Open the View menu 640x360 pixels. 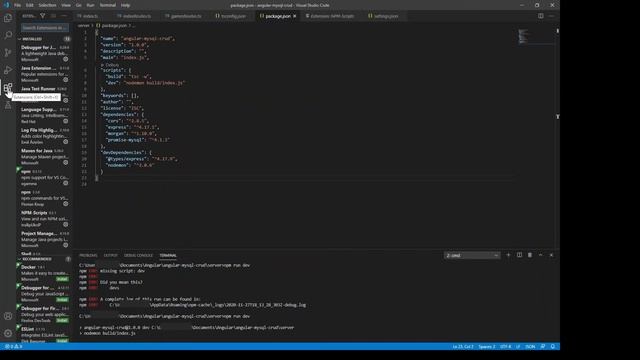66,5
